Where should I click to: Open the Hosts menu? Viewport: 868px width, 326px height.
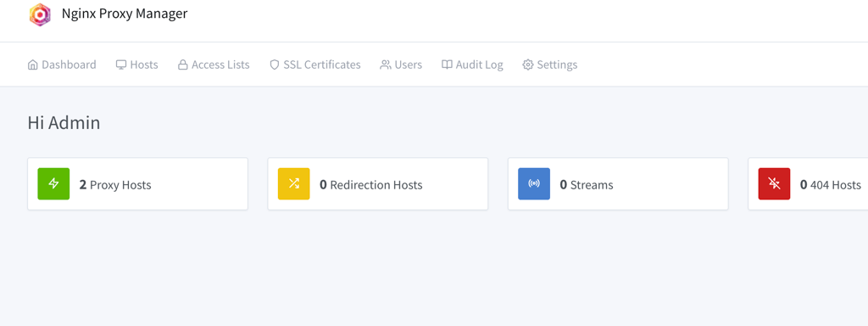[136, 65]
